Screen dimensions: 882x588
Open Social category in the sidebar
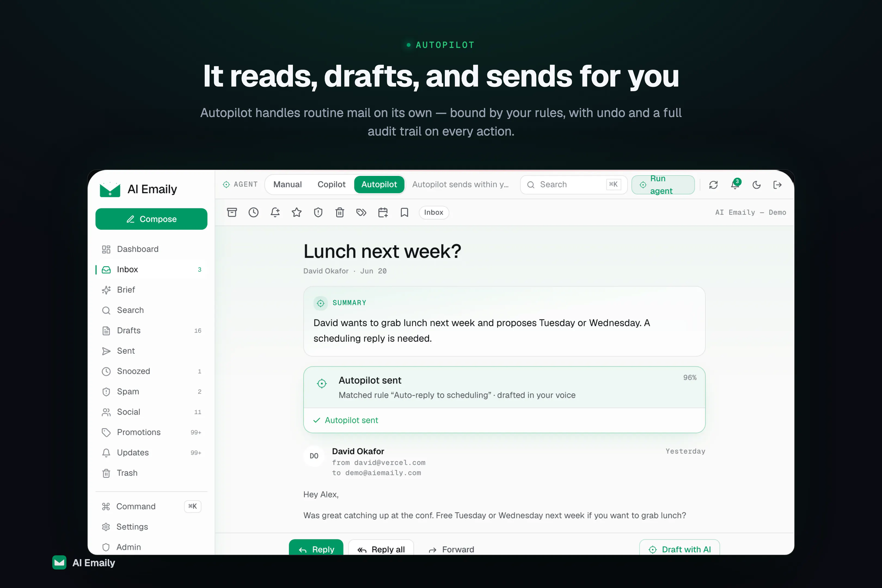click(152, 412)
